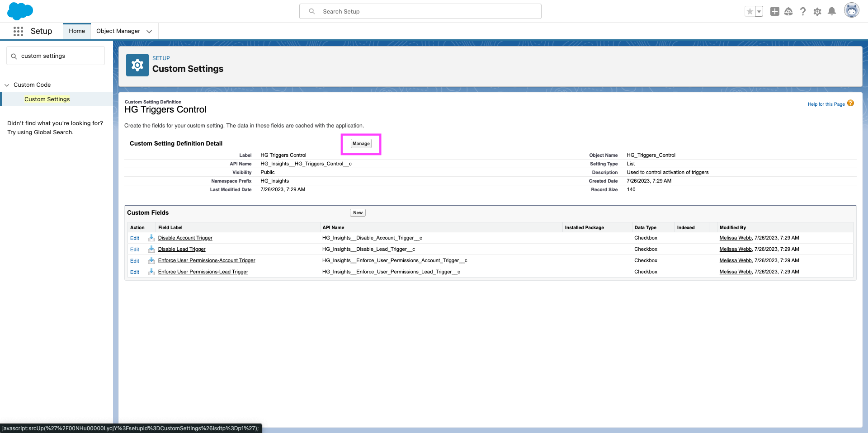The width and height of the screenshot is (868, 433).
Task: Click the Setting Type value List
Action: point(631,164)
